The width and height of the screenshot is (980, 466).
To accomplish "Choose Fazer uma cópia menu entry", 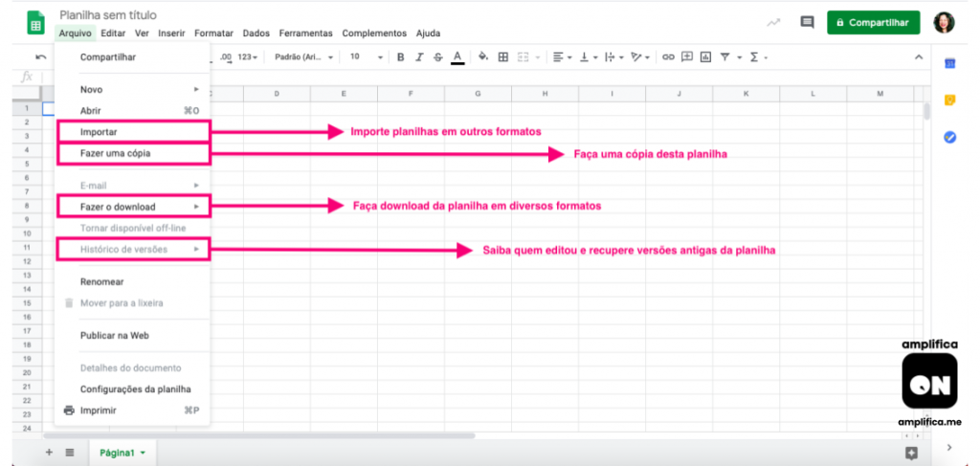I will click(132, 153).
